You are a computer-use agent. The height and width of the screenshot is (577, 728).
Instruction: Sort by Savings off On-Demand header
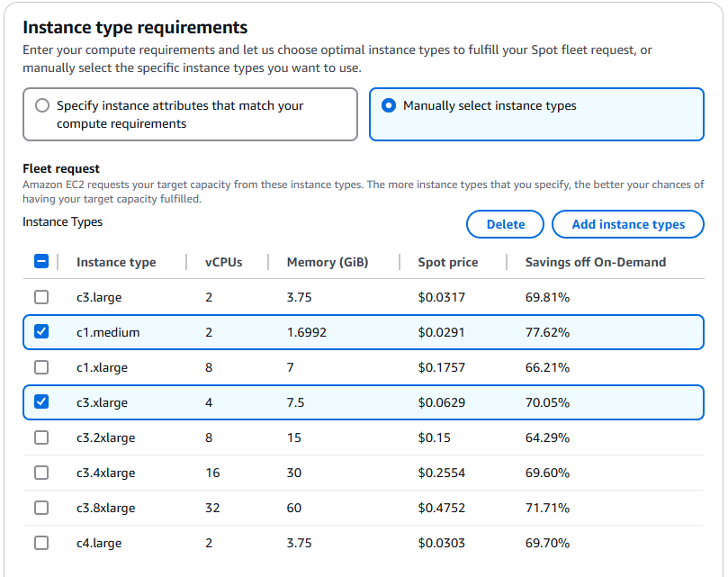pyautogui.click(x=596, y=262)
